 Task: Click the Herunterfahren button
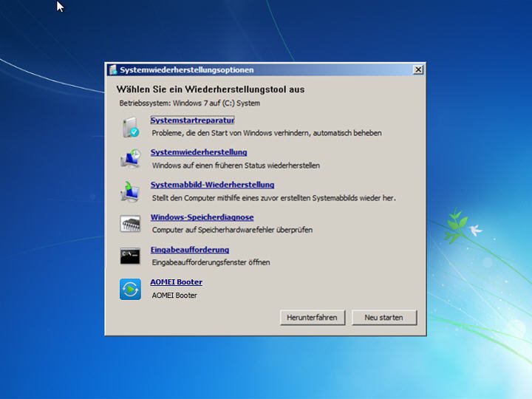pyautogui.click(x=312, y=318)
